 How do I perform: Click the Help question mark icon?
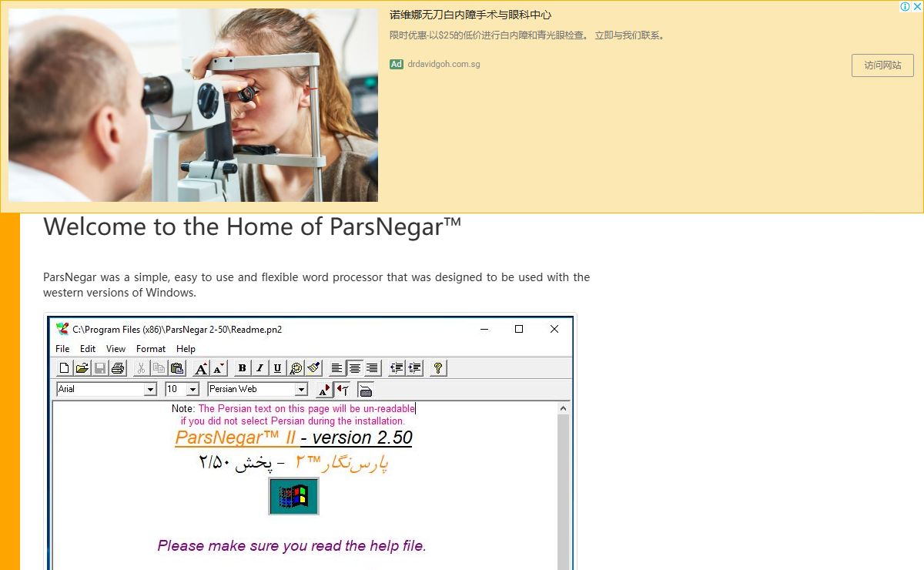coord(438,368)
